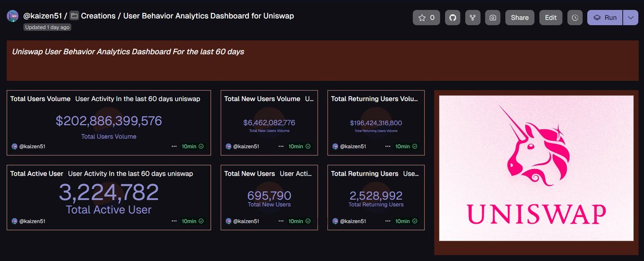This screenshot has width=644, height=261.
Task: Select the 2,528,992 returning users count
Action: [x=376, y=195]
